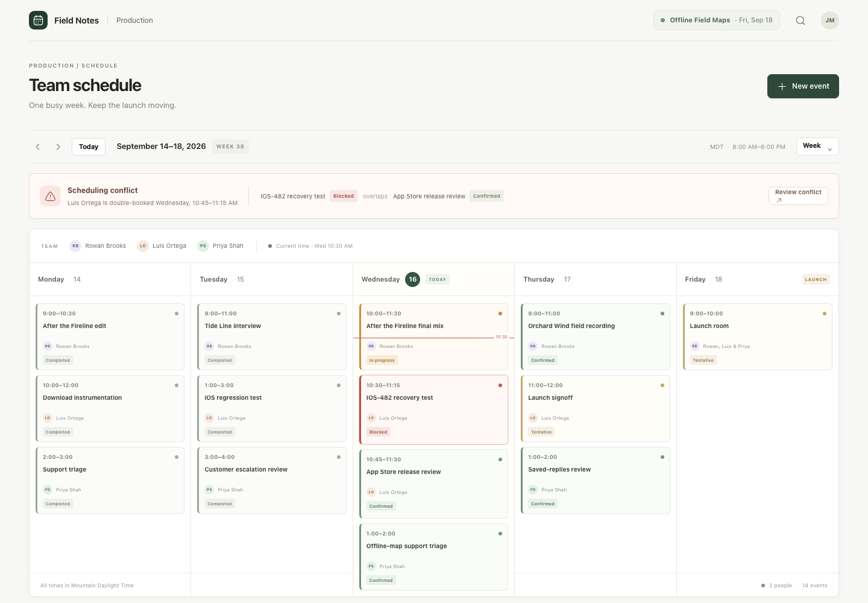Click the WEEK 38 badge
This screenshot has width=868, height=603.
(230, 147)
